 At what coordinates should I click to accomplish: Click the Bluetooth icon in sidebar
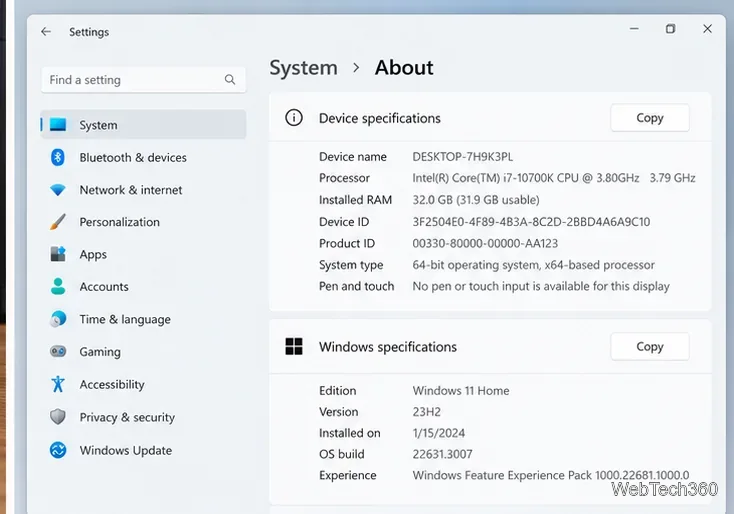click(58, 157)
